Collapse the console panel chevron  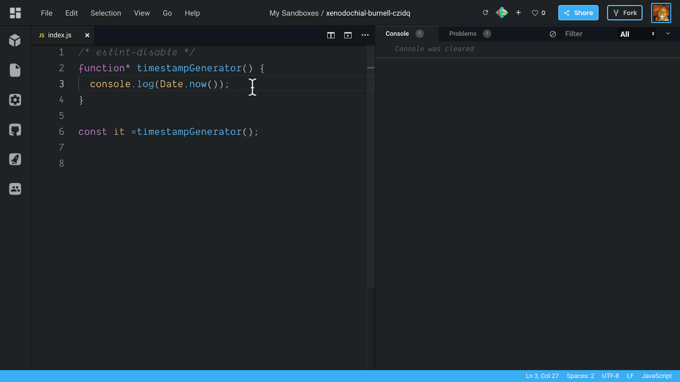(668, 34)
